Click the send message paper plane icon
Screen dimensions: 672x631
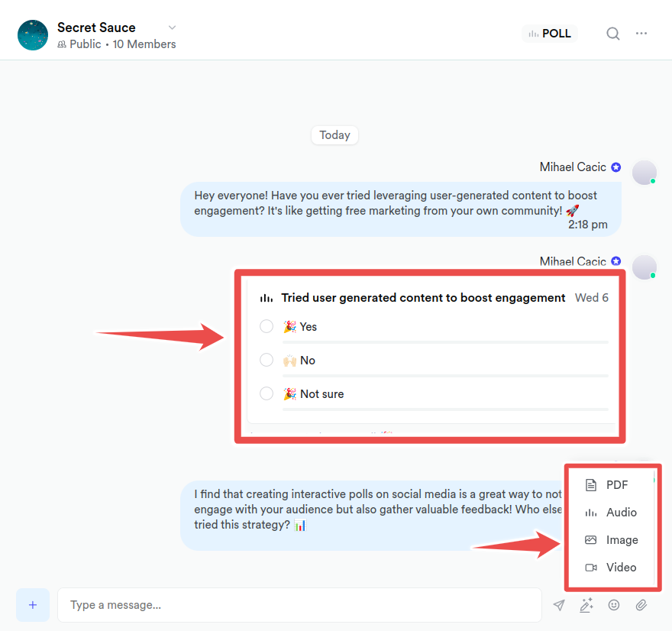(558, 605)
